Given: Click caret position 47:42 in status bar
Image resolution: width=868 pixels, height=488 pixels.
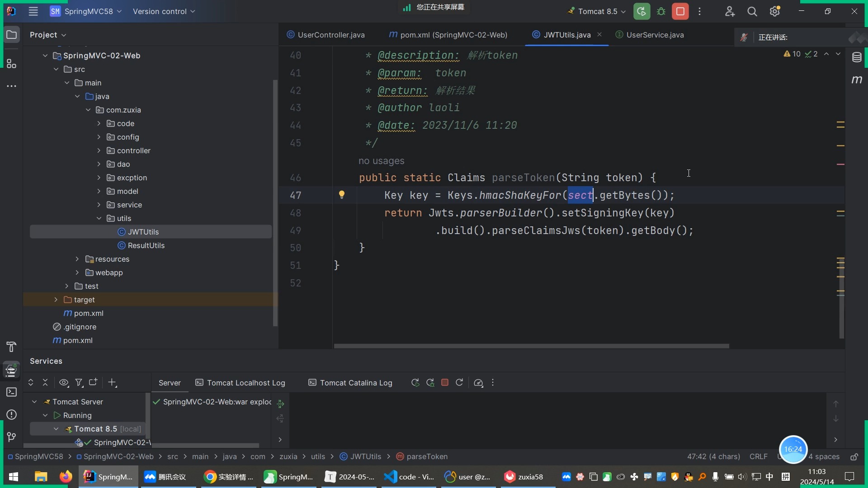Looking at the screenshot, I should click(x=713, y=457).
